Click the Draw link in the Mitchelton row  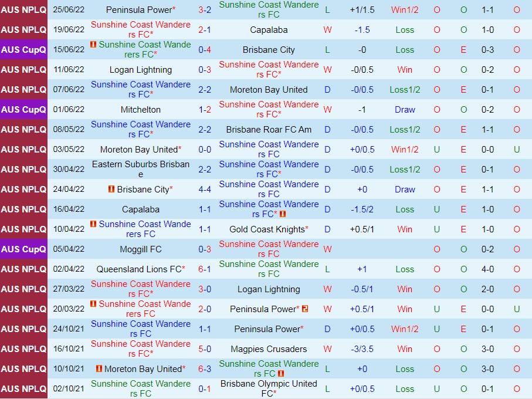coord(404,110)
